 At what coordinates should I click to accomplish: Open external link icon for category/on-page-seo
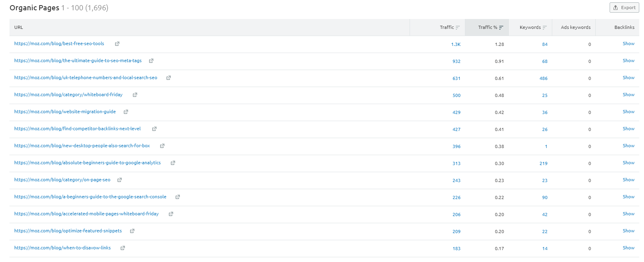pos(119,180)
